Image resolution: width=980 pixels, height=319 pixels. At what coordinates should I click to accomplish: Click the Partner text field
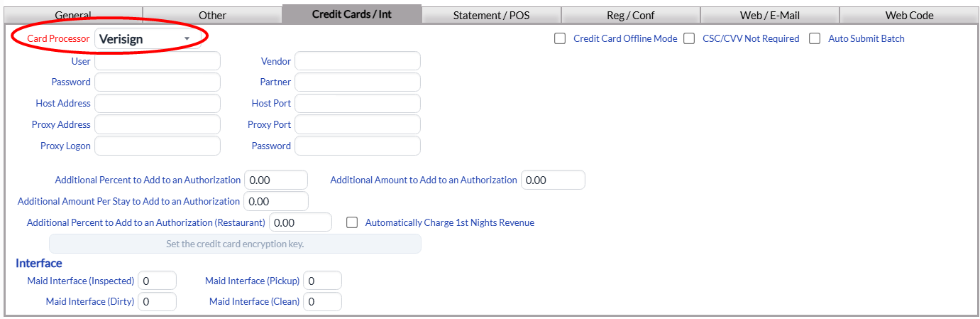pyautogui.click(x=357, y=82)
